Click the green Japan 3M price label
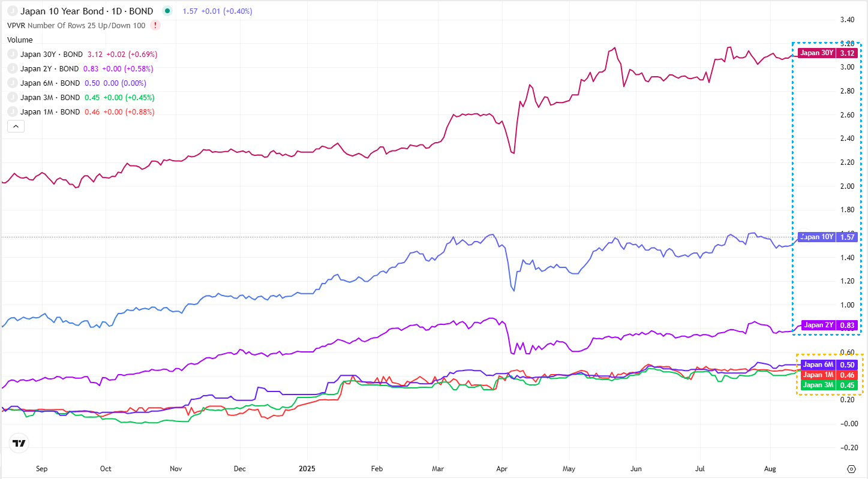 [828, 385]
